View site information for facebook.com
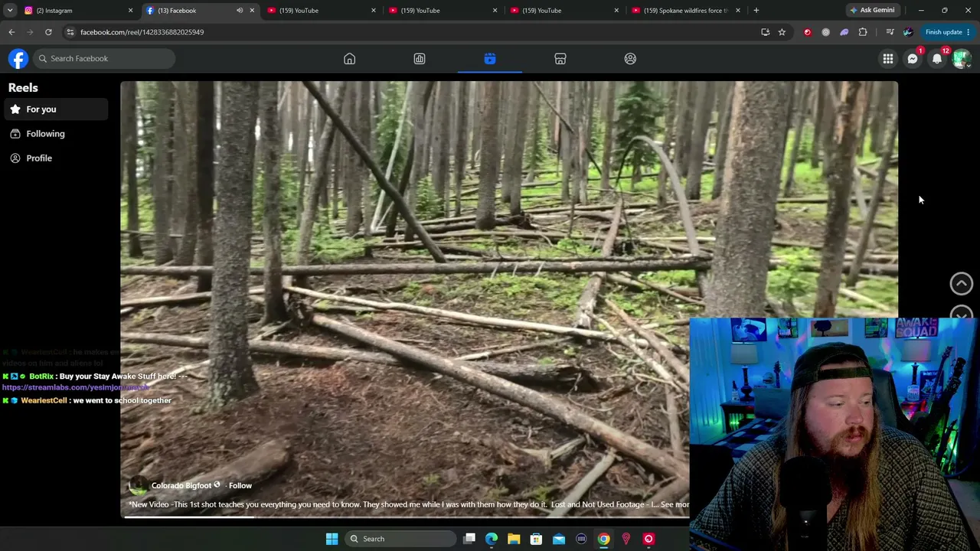Viewport: 980px width, 551px height. (70, 32)
